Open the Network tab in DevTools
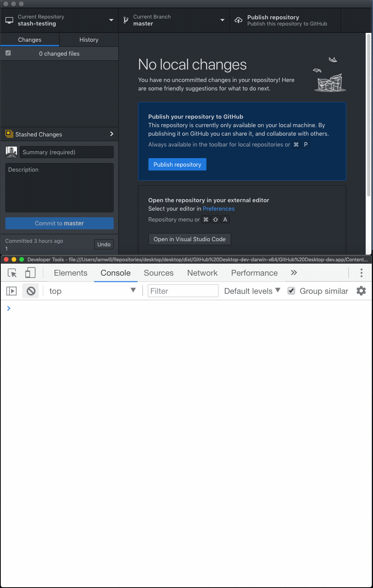Image resolution: width=373 pixels, height=588 pixels. 202,273
